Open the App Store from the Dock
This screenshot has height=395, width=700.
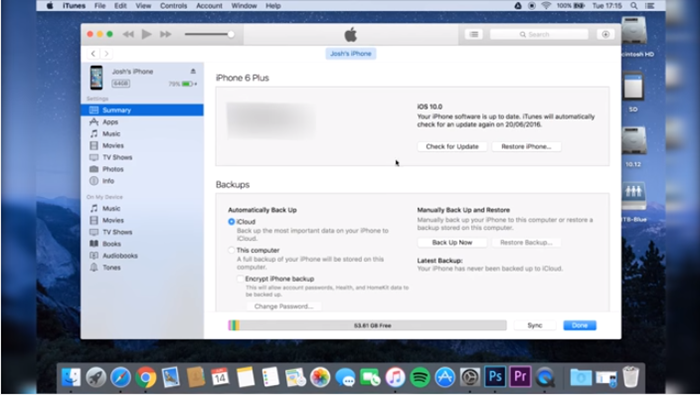click(x=445, y=378)
